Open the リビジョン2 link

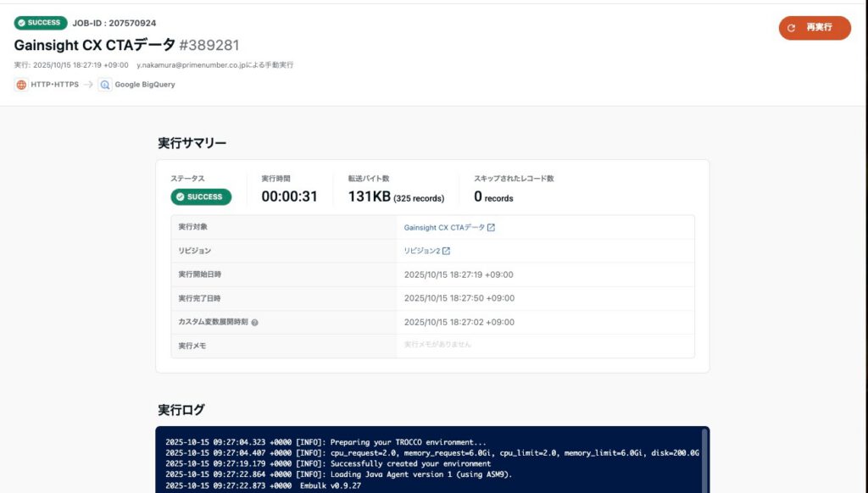[x=422, y=252]
